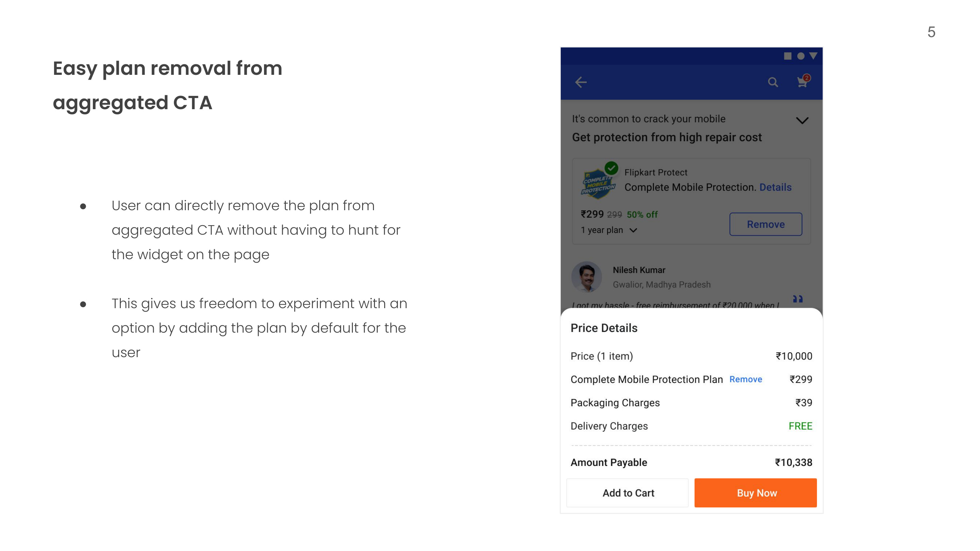This screenshot has height=551, width=980.
Task: Click the outlined Remove button on plan card
Action: coord(765,224)
